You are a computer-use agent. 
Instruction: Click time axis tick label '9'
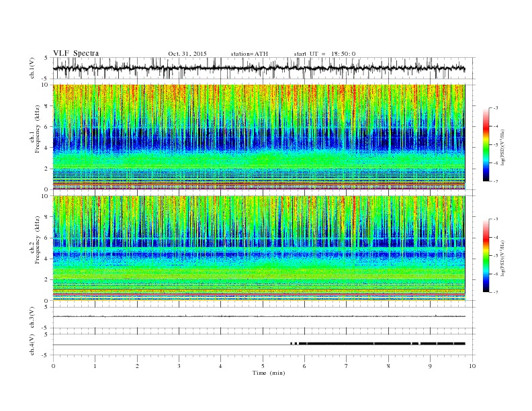[x=430, y=366]
